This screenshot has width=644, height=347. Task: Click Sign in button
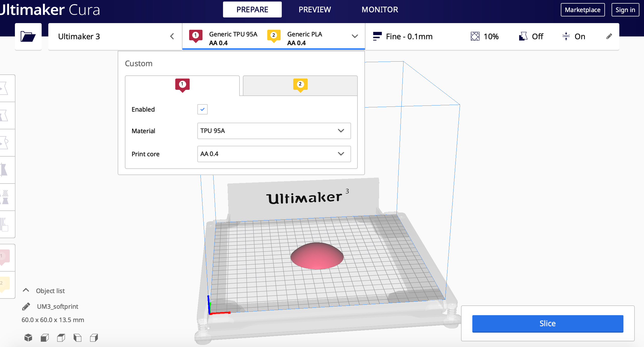625,10
